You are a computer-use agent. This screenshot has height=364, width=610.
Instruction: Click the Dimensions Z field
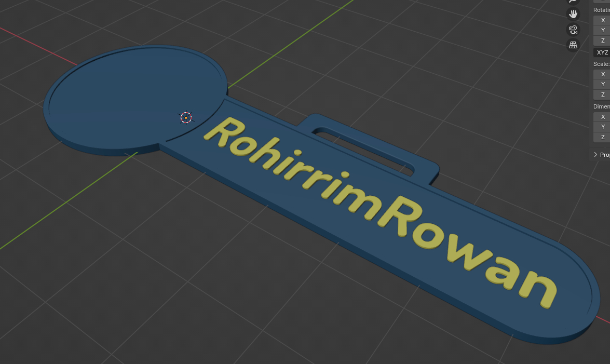pos(602,137)
